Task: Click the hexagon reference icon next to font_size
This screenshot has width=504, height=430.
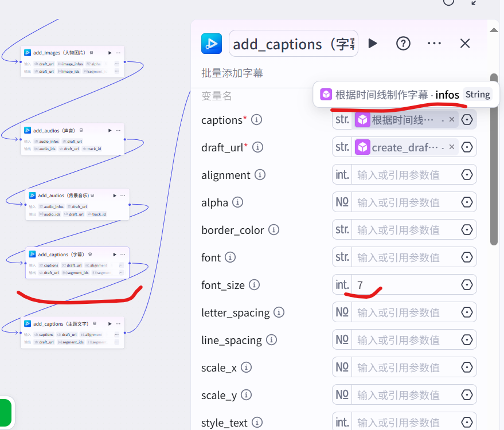Action: pos(467,284)
